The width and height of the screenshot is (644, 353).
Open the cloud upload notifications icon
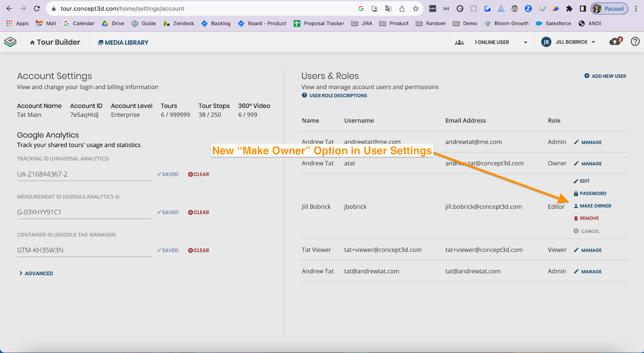pos(615,42)
